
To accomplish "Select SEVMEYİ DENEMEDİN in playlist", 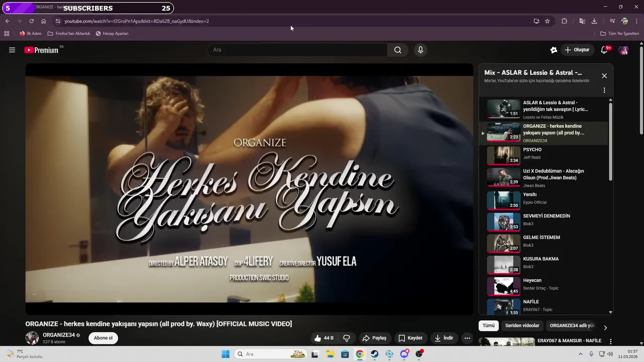I will tap(543, 221).
